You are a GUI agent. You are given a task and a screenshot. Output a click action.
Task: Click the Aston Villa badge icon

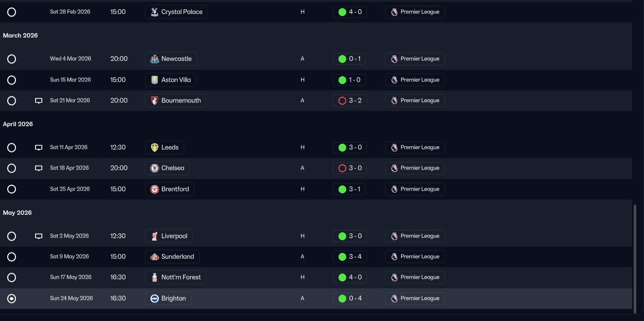click(x=154, y=80)
